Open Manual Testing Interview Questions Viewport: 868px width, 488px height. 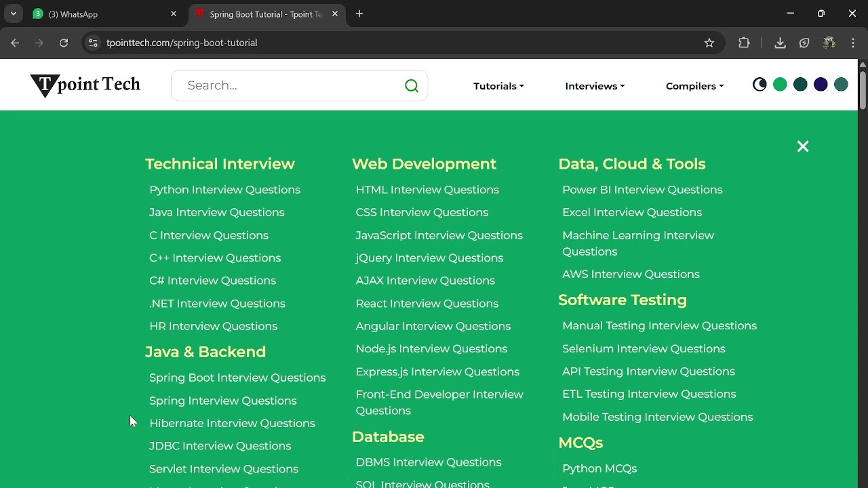[659, 326]
